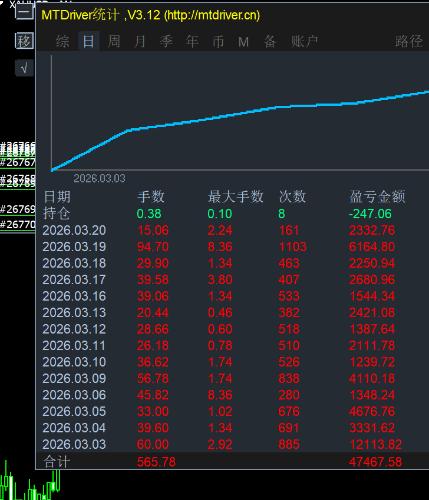Click total profit 47467.58

click(x=375, y=462)
